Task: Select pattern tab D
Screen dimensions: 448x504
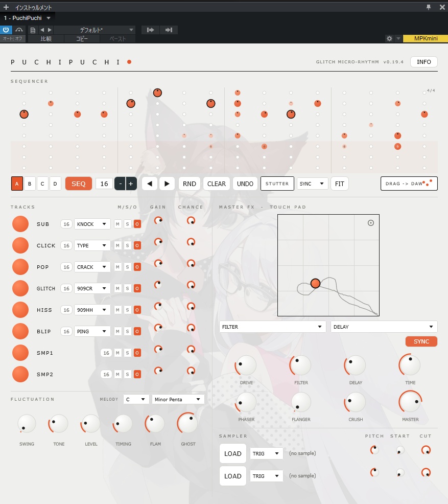Action: coord(55,184)
